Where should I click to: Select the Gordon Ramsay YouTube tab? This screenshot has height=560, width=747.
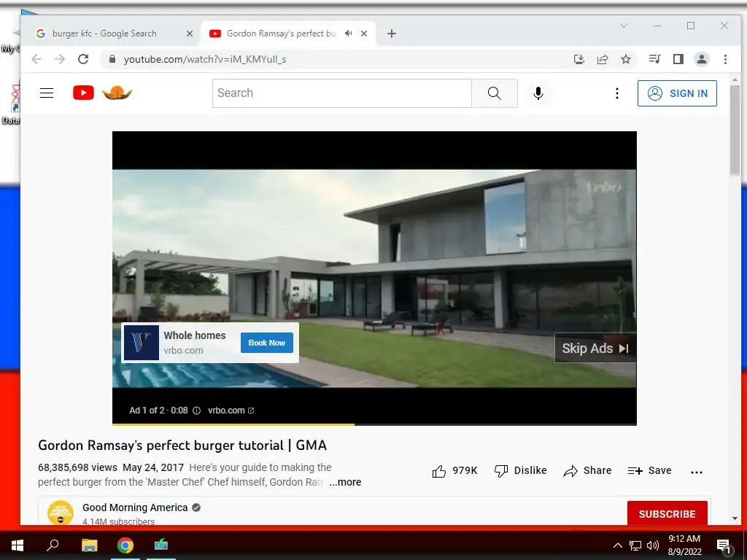281,34
